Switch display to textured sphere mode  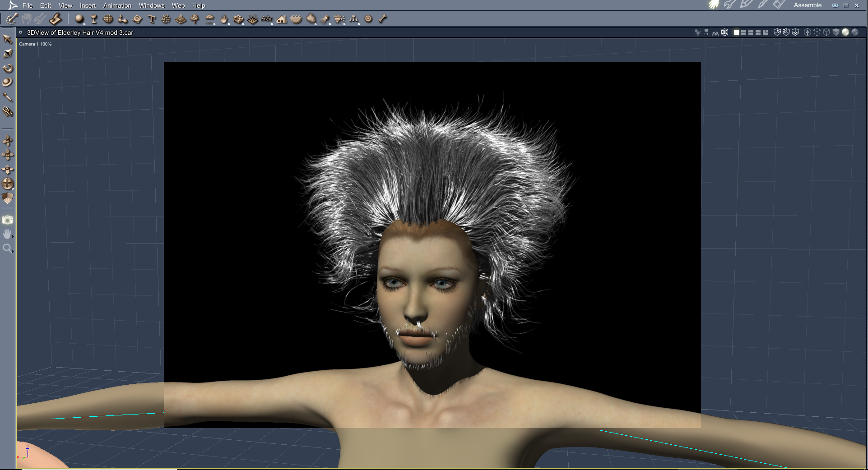854,32
